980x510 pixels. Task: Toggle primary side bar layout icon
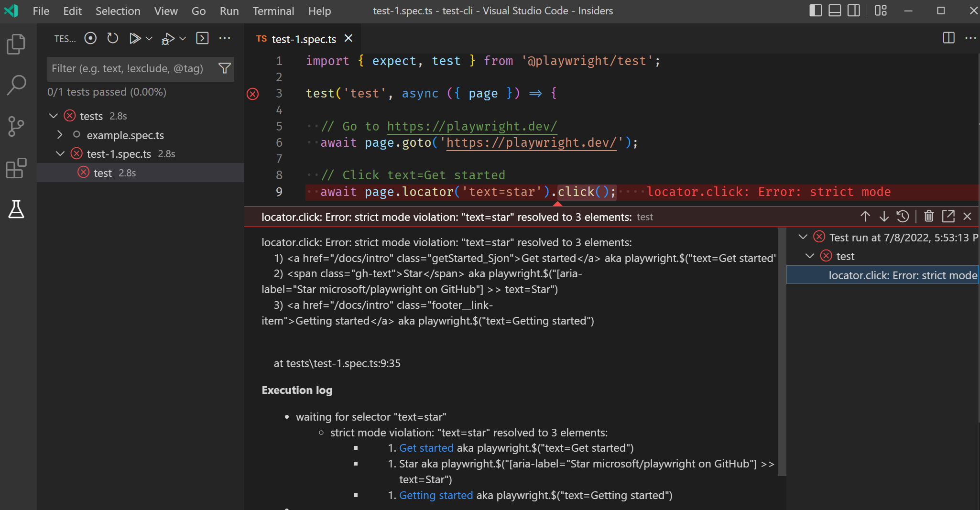(x=816, y=11)
